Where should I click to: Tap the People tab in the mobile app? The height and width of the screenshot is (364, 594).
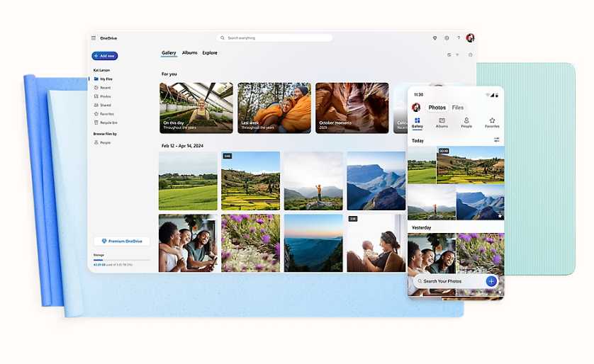[466, 123]
